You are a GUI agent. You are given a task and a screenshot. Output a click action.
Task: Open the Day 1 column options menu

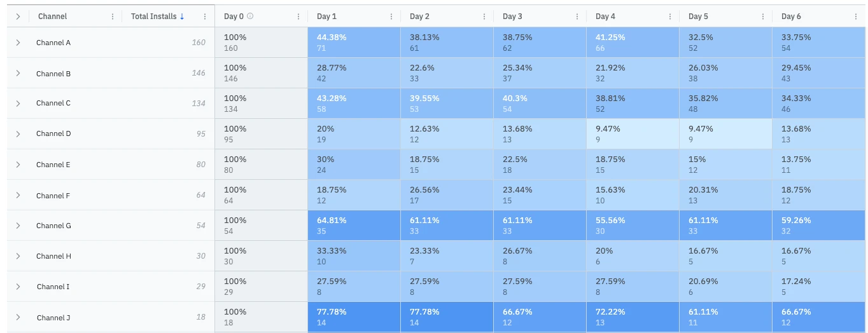pos(391,17)
